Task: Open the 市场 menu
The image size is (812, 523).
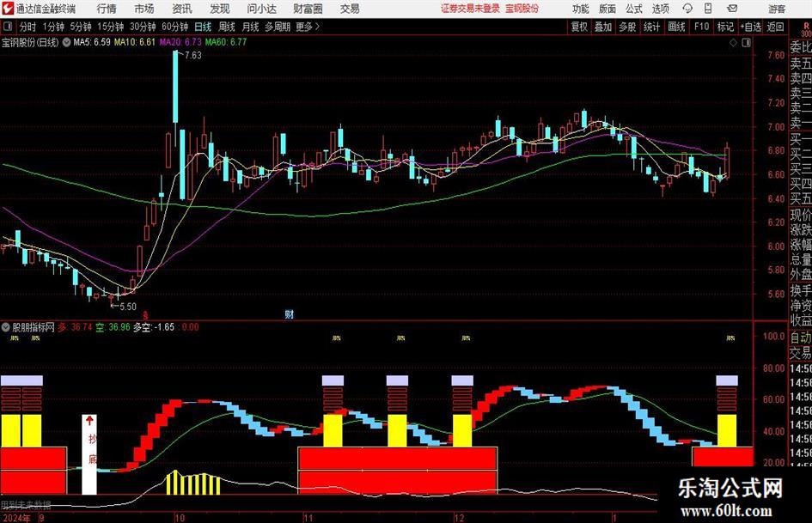Action: click(x=144, y=9)
